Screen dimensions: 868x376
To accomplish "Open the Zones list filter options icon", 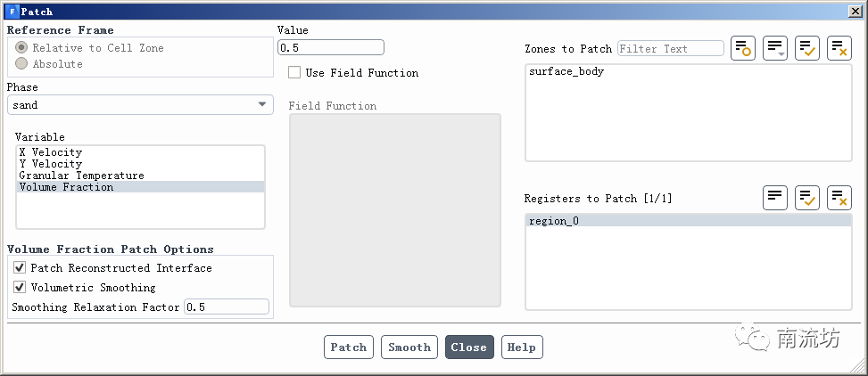I will [x=775, y=49].
